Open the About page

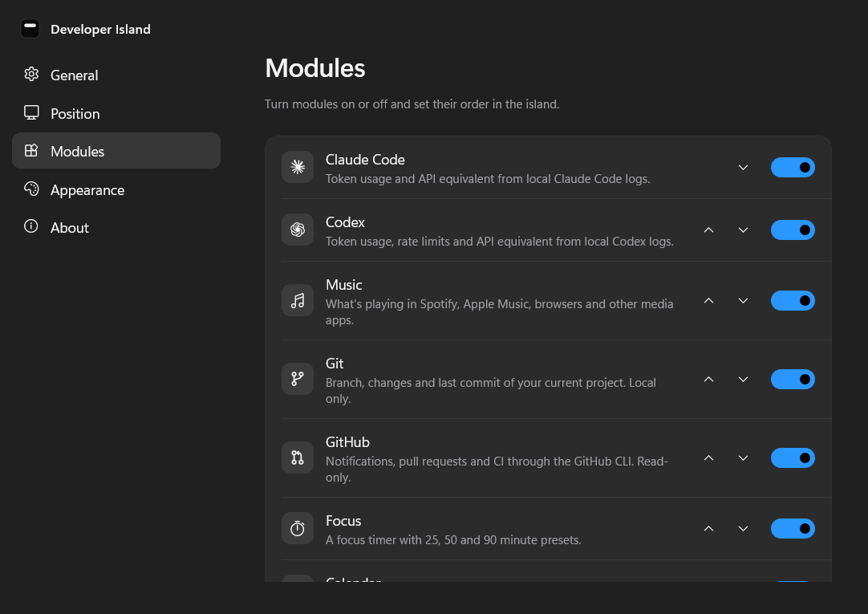pyautogui.click(x=116, y=228)
